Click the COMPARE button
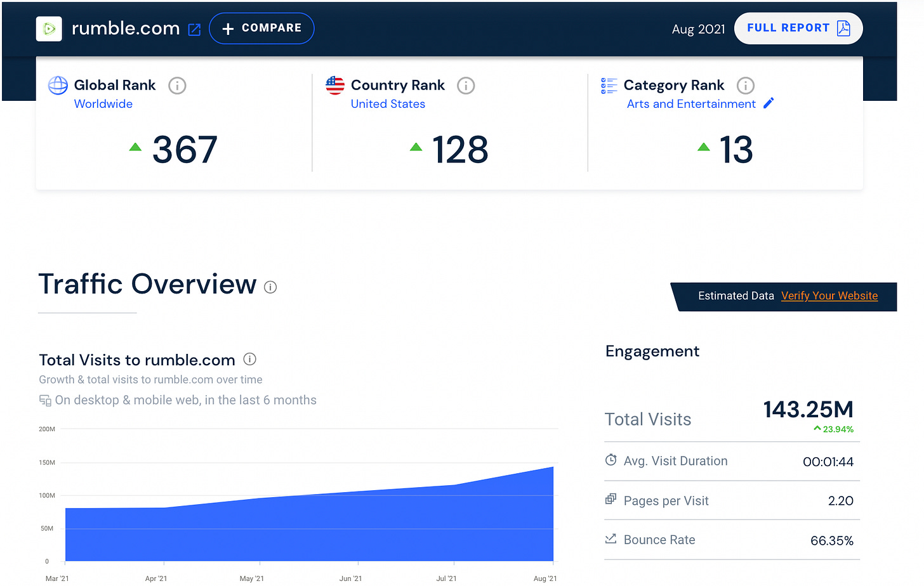 click(261, 29)
